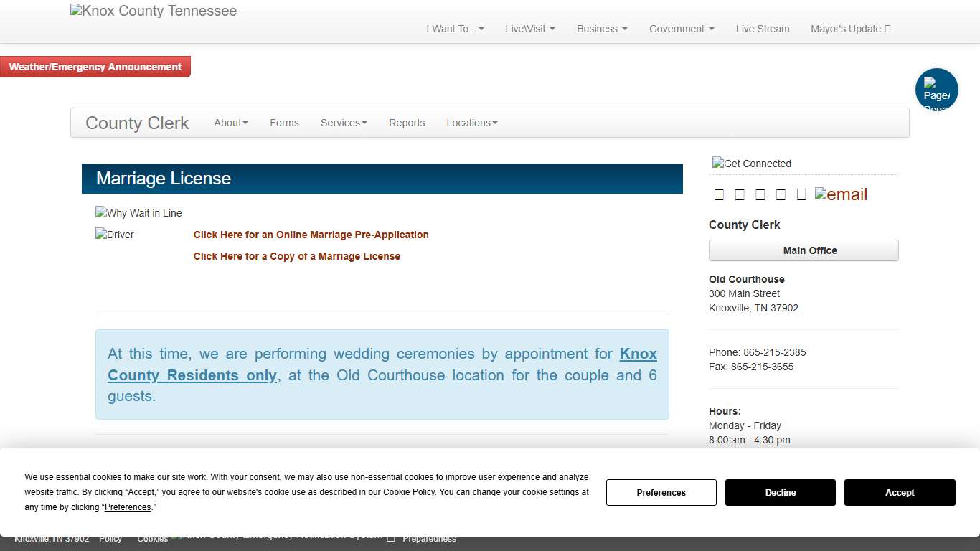Click the email icon under Get Connected
This screenshot has width=980, height=551.
(x=841, y=194)
